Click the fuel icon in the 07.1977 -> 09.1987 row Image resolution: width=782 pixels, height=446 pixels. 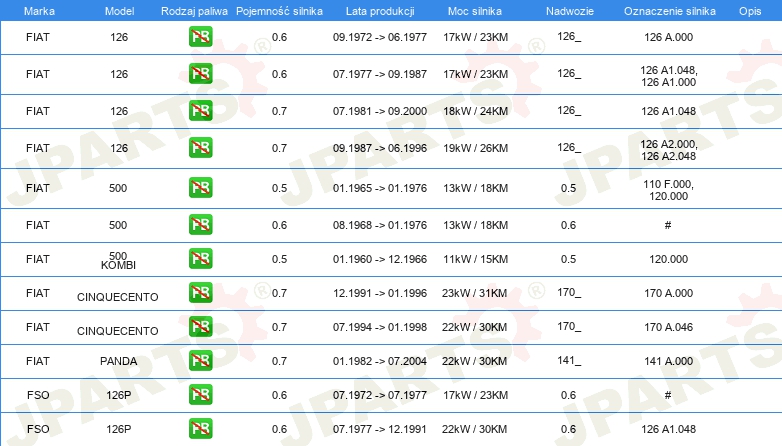[x=200, y=73]
